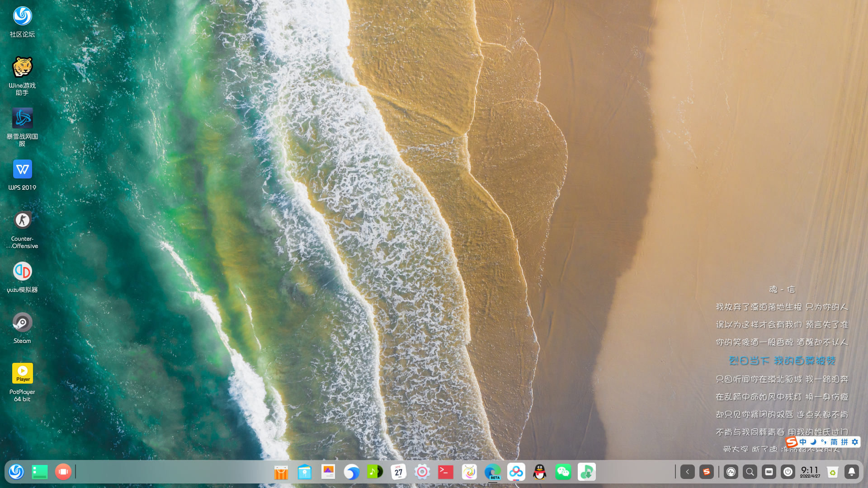Open Sogou input method settings gear

click(x=855, y=442)
